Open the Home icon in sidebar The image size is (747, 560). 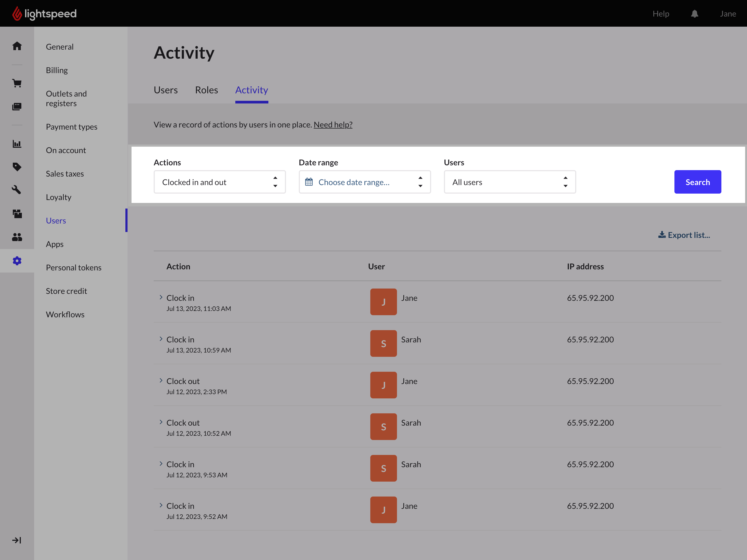pyautogui.click(x=17, y=46)
